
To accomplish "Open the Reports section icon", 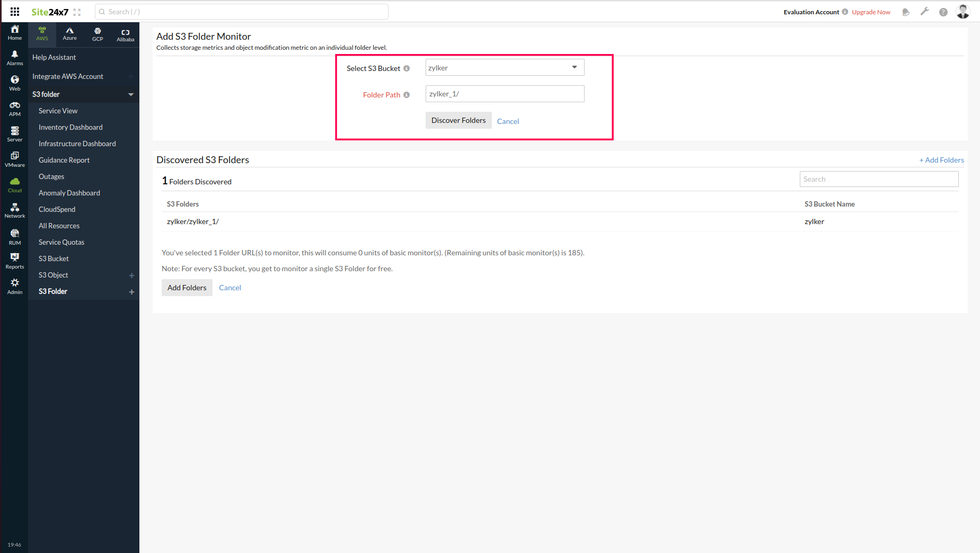I will point(14,260).
